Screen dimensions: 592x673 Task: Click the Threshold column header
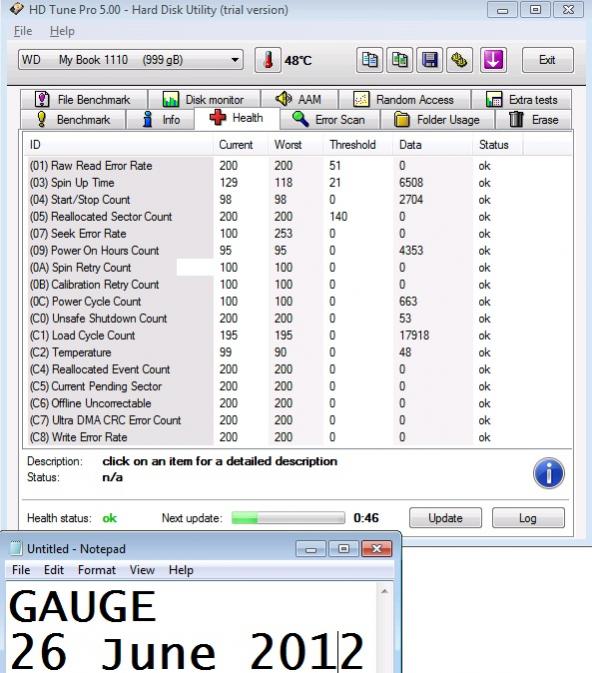click(358, 145)
